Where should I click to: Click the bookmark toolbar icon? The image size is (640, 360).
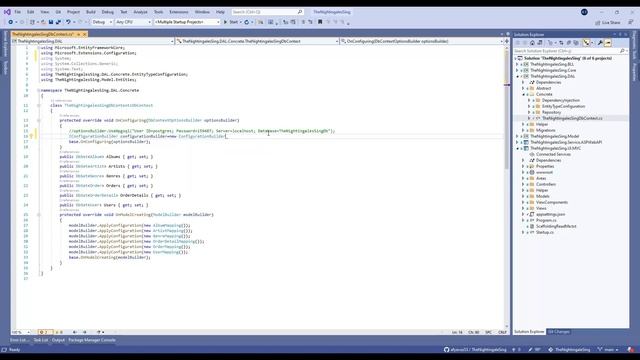pos(320,22)
